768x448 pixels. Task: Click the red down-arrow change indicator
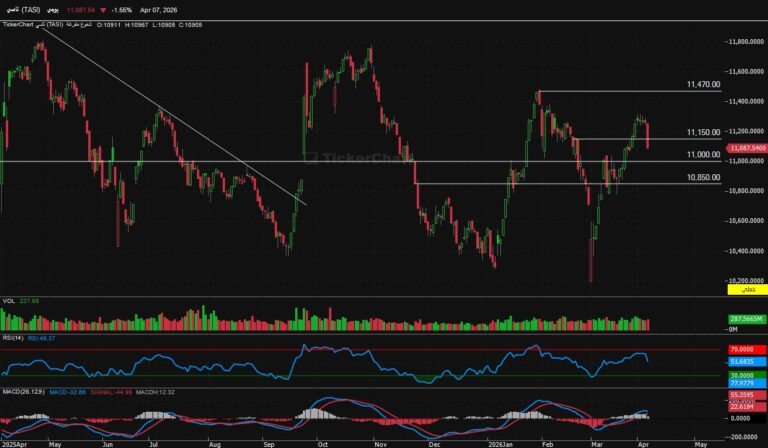point(104,8)
